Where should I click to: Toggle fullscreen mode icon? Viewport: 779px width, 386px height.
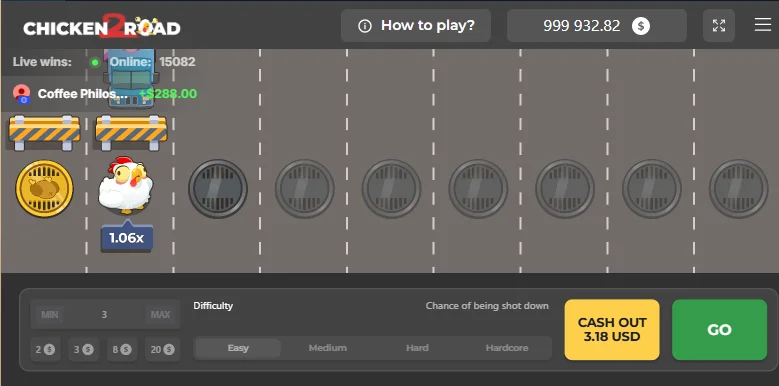click(718, 25)
